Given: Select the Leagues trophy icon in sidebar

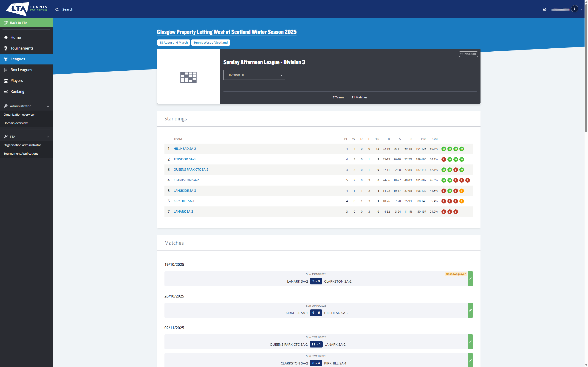Looking at the screenshot, I should (x=6, y=59).
